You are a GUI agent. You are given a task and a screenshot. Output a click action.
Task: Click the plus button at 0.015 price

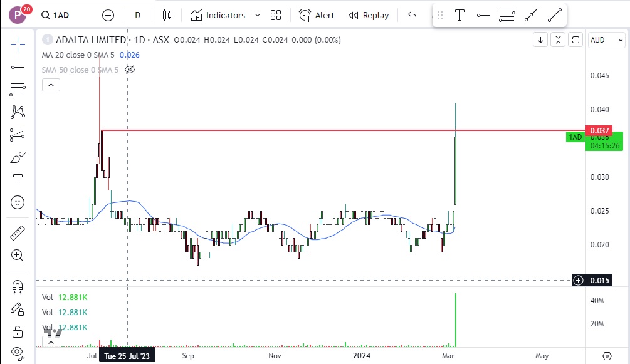[x=578, y=281]
